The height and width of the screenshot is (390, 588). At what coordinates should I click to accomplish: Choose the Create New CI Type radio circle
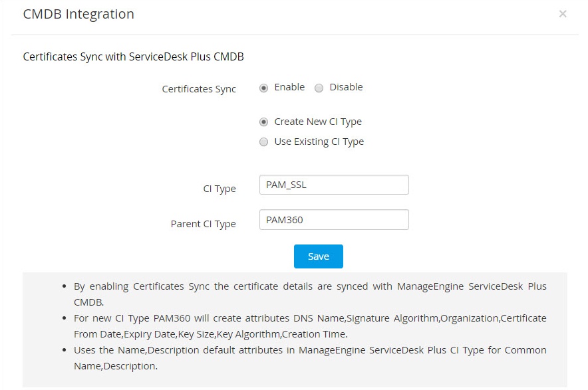264,122
